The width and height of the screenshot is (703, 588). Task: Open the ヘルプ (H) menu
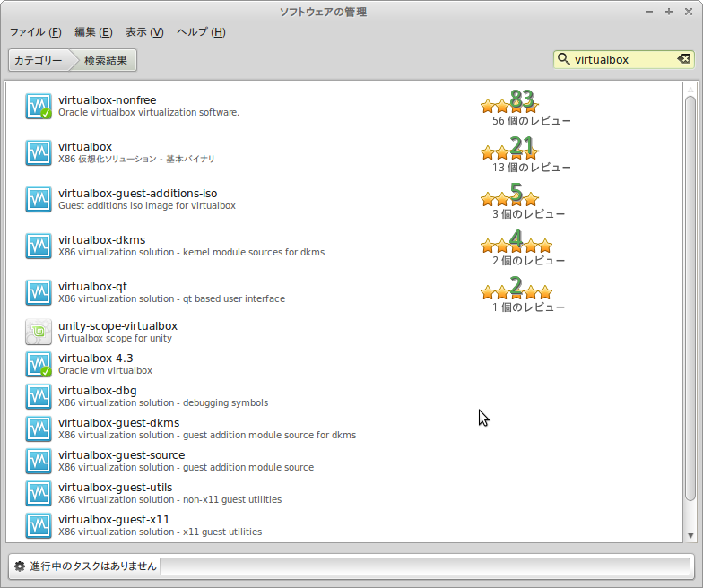coord(201,32)
